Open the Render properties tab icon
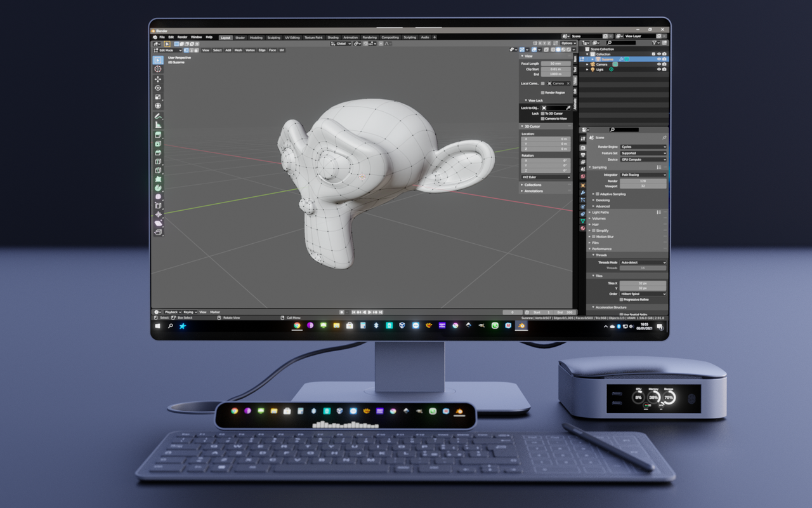Screen dimensions: 812x508 point(583,147)
